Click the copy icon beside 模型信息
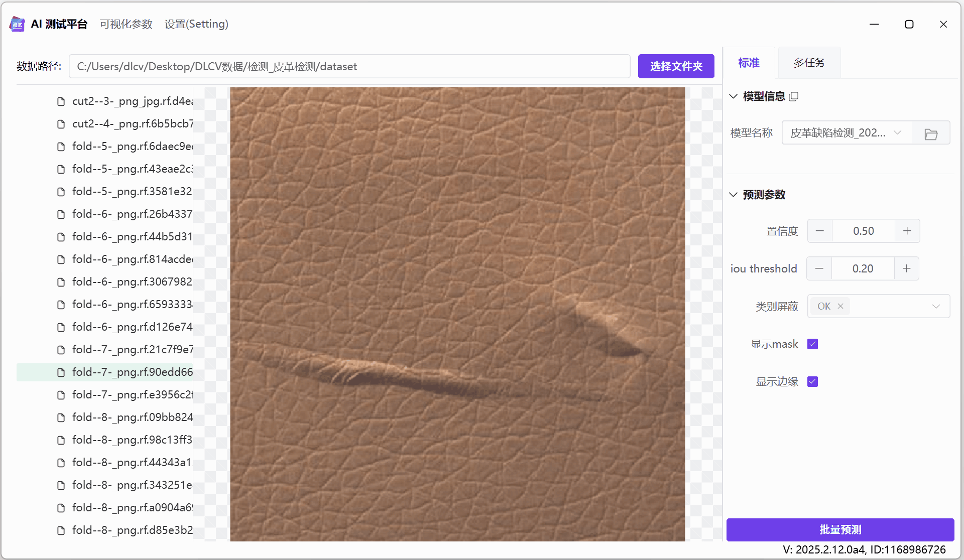The image size is (964, 560). point(793,96)
